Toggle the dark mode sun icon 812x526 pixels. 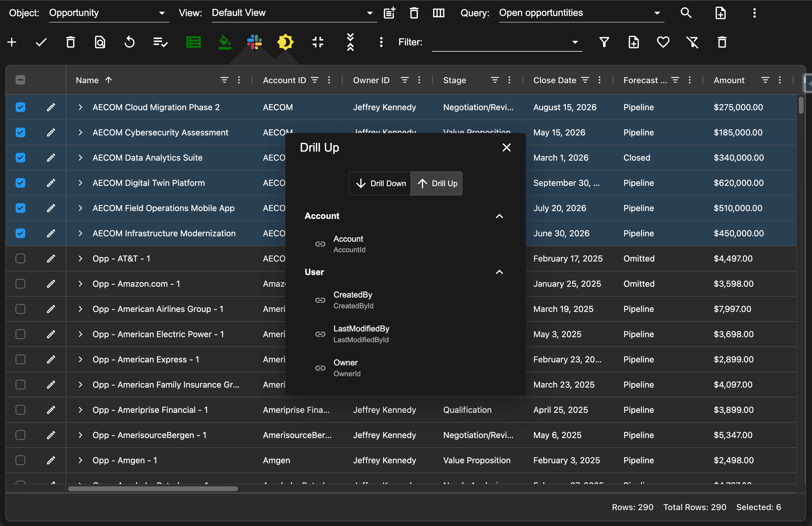coord(285,42)
